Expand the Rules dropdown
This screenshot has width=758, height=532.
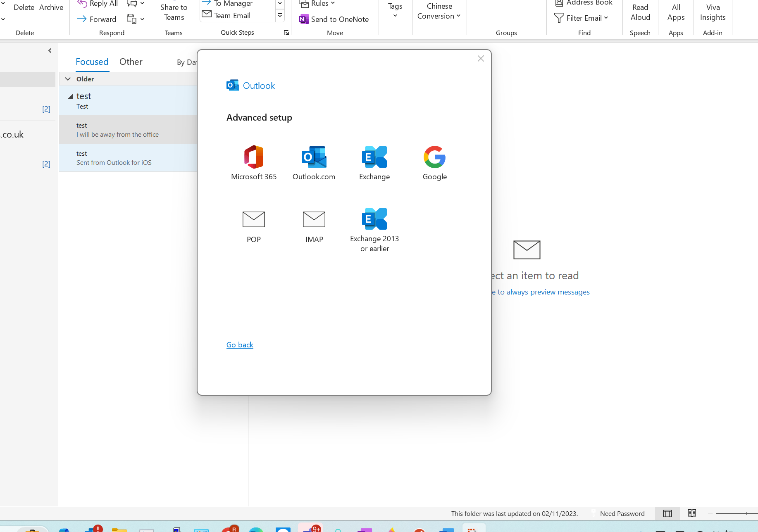333,4
